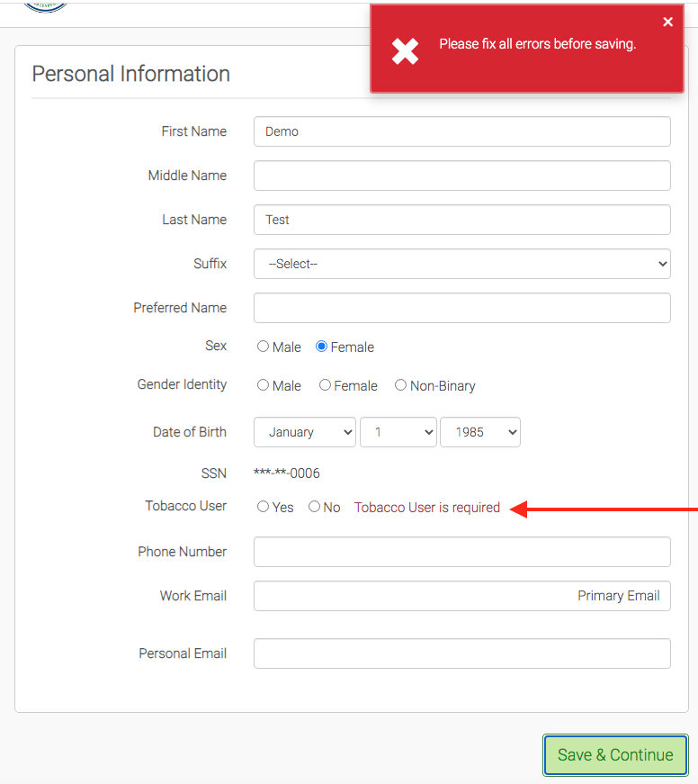Open the birth day dropdown
The image size is (698, 784).
398,432
